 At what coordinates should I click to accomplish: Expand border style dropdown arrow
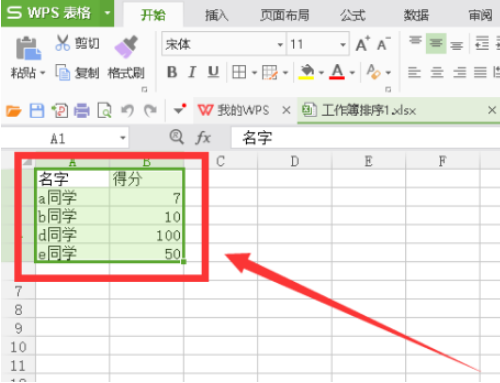[254, 72]
